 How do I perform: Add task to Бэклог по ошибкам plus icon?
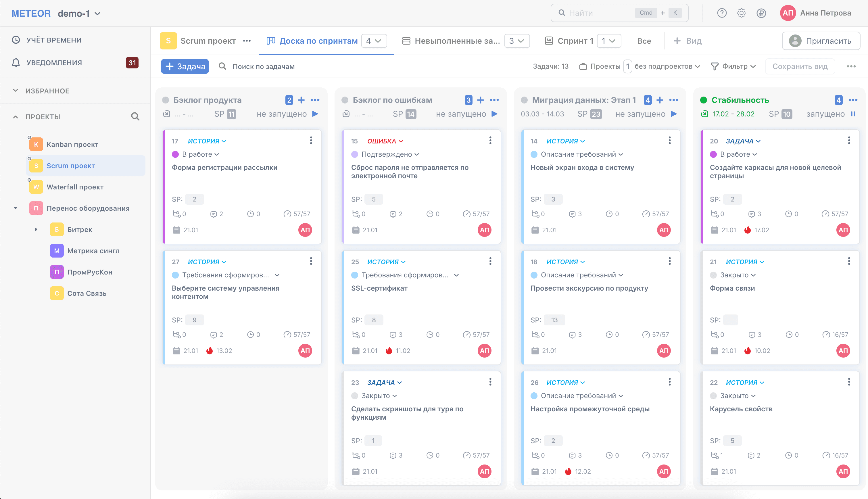(481, 100)
